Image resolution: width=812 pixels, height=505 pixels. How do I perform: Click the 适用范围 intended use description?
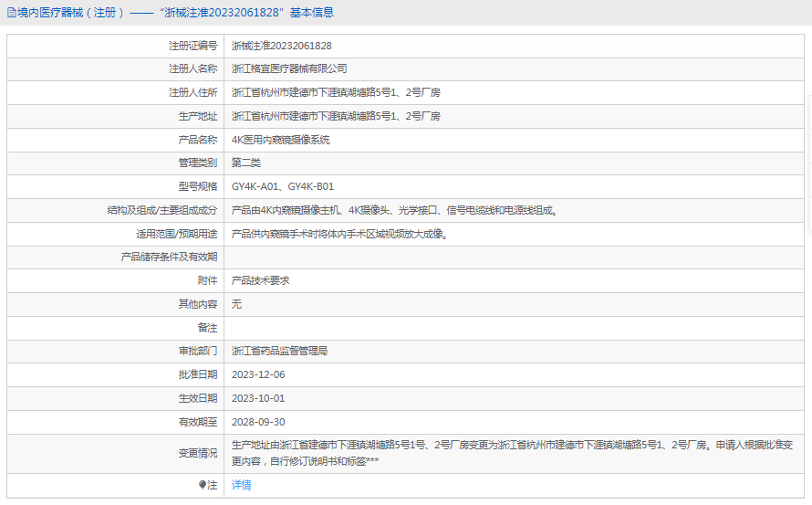tap(339, 234)
